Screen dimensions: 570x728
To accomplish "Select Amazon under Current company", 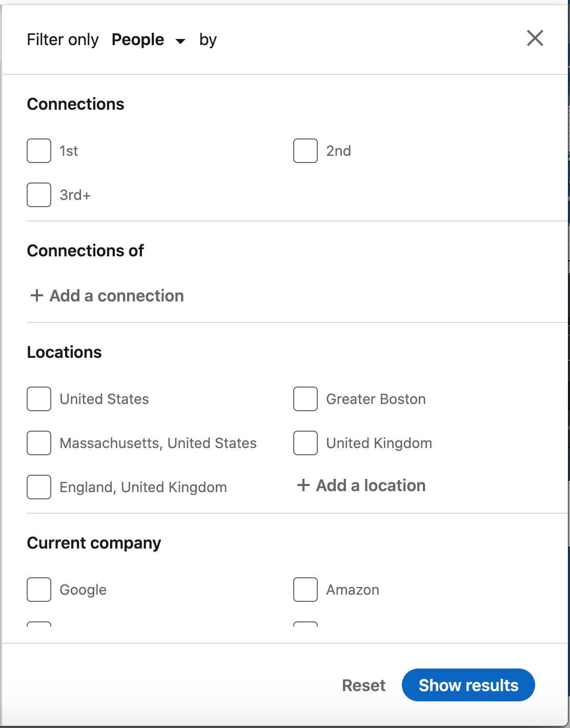I will [305, 590].
